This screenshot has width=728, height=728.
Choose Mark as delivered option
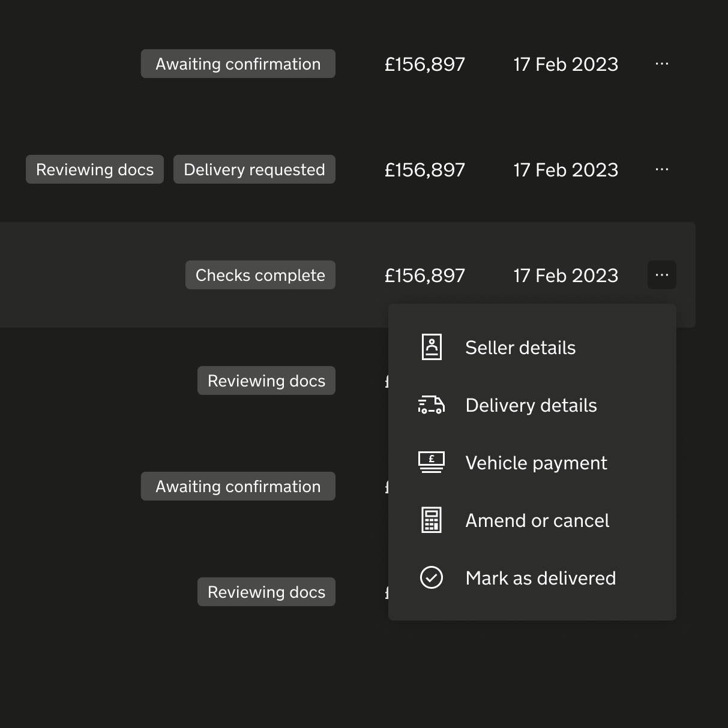coord(540,578)
